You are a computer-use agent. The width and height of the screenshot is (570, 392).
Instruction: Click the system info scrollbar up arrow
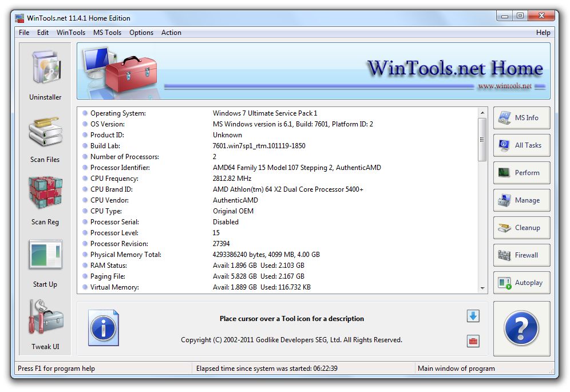pyautogui.click(x=482, y=113)
